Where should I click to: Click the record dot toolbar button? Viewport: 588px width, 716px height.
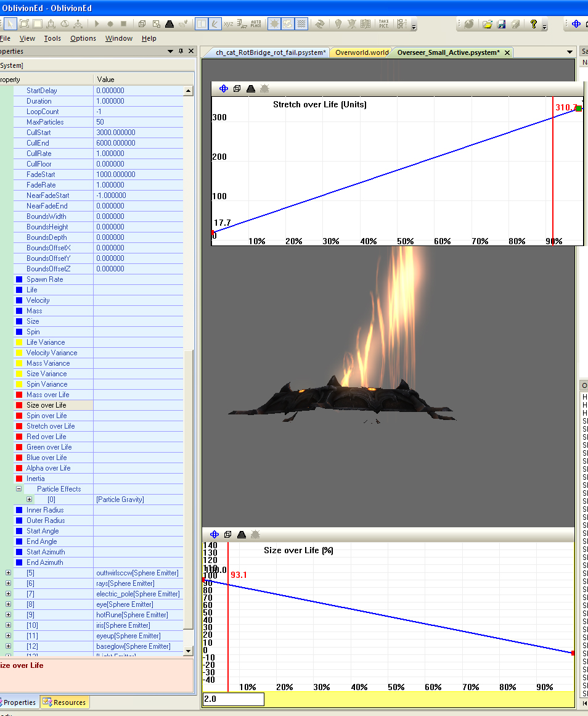[x=110, y=24]
